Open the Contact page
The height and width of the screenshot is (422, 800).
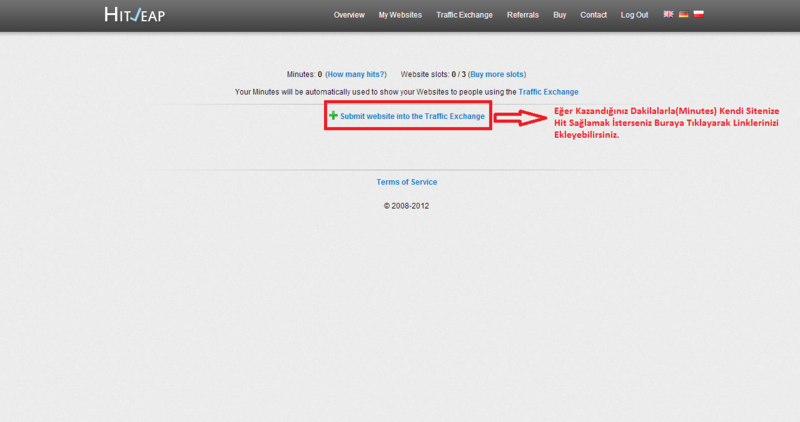pyautogui.click(x=593, y=15)
